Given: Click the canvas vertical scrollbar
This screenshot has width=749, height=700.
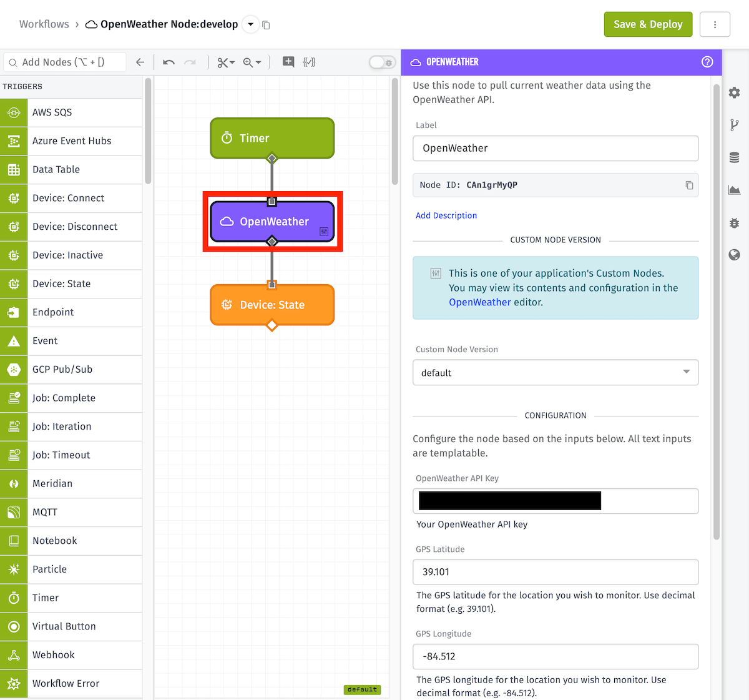Looking at the screenshot, I should pos(394,131).
